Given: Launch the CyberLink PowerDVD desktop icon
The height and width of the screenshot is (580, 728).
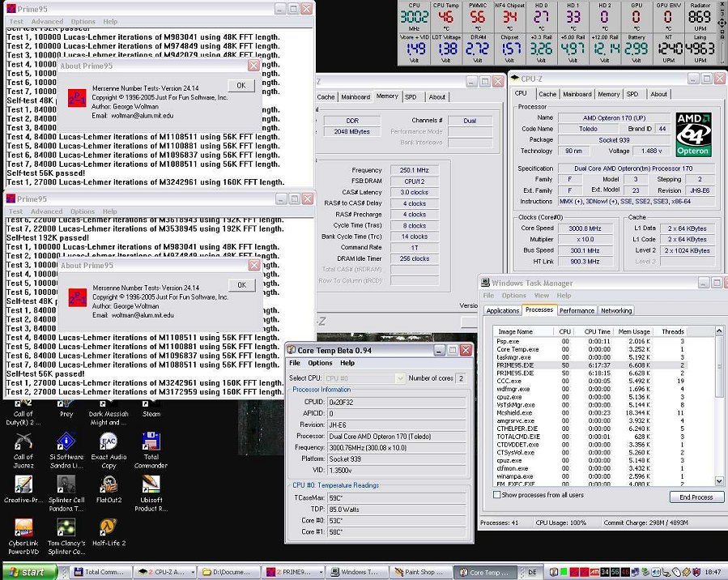Looking at the screenshot, I should click(23, 537).
